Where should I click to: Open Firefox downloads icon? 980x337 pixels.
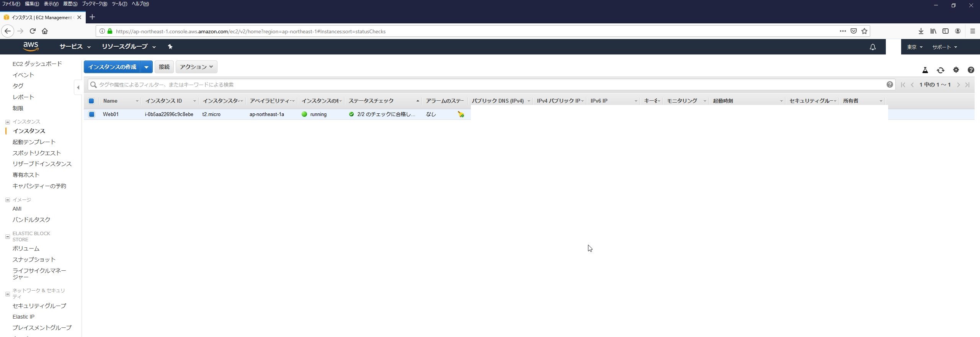pyautogui.click(x=921, y=31)
